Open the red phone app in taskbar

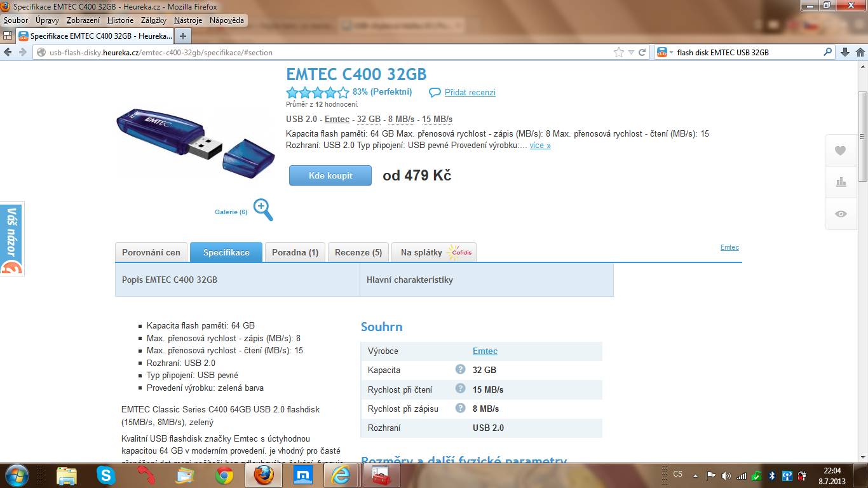(146, 475)
